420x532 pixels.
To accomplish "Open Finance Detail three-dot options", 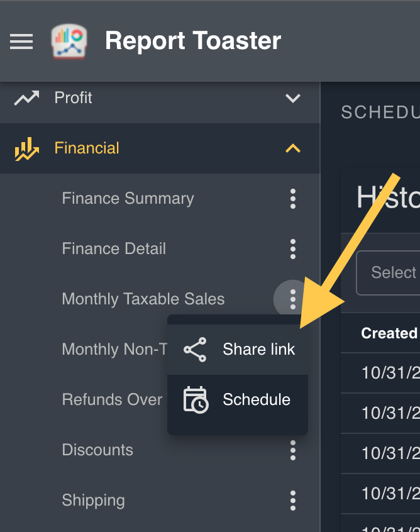I will (x=292, y=249).
